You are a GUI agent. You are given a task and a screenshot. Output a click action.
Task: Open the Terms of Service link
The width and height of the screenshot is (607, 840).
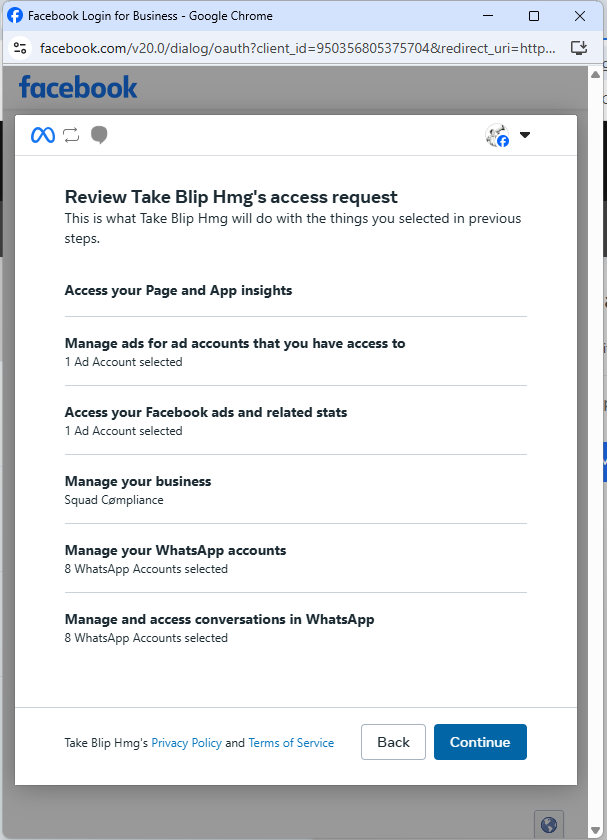click(x=291, y=743)
